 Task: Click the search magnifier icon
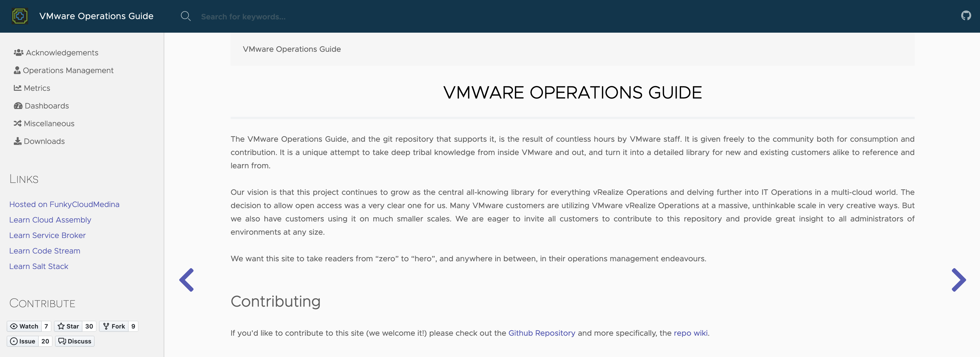pyautogui.click(x=185, y=16)
